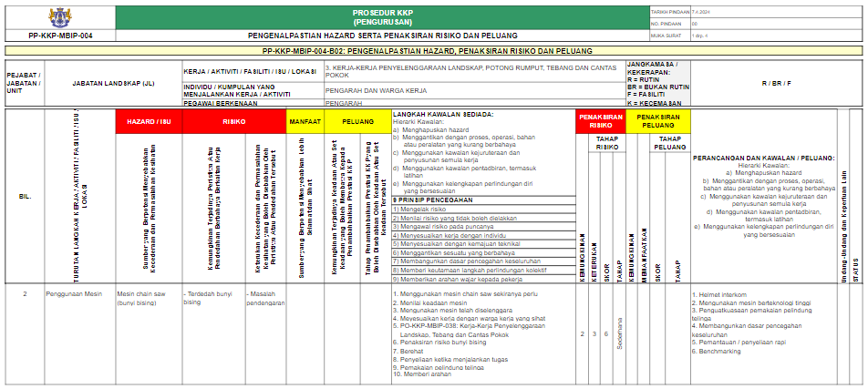Image resolution: width=868 pixels, height=389 pixels.
Task: Select the rotated 'MEMANFAATKAN' column header
Action: point(644,255)
